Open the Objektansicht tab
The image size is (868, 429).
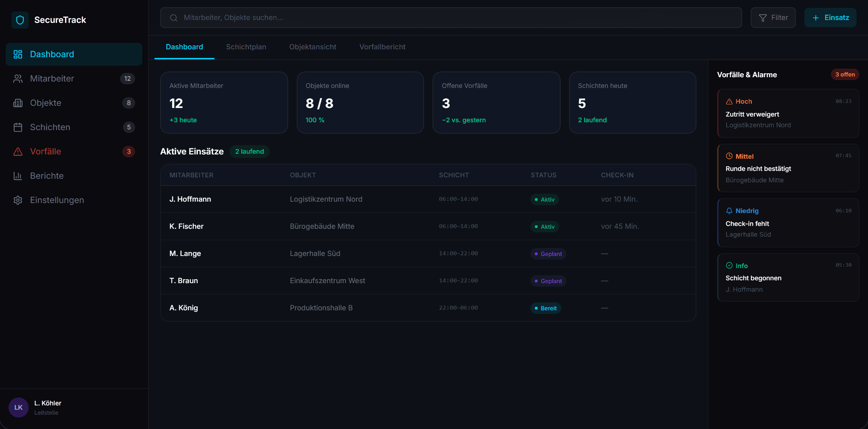[313, 47]
